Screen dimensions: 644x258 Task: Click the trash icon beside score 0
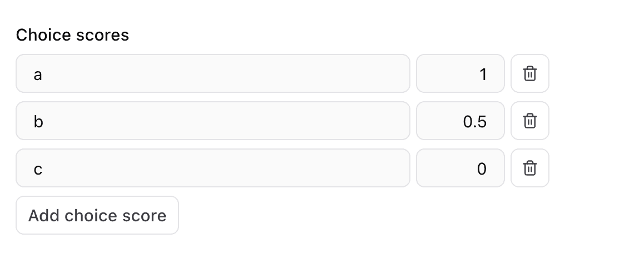point(529,168)
